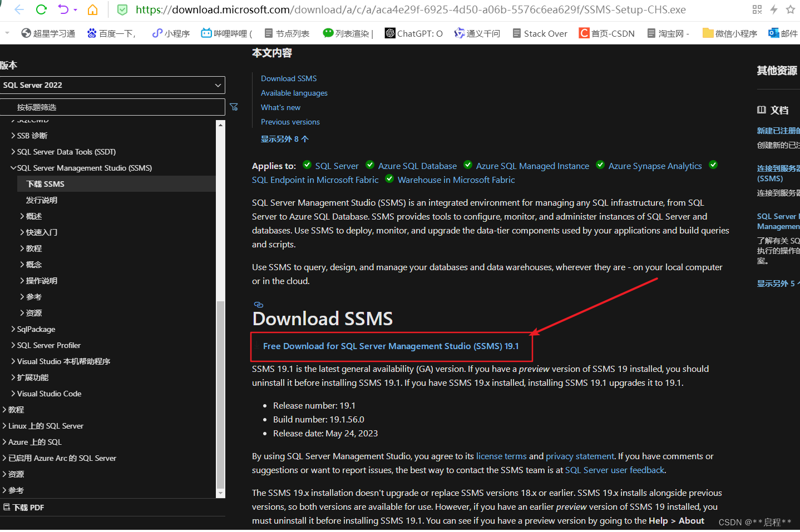The width and height of the screenshot is (800, 532).
Task: Click the lightning speed mode icon
Action: [774, 9]
